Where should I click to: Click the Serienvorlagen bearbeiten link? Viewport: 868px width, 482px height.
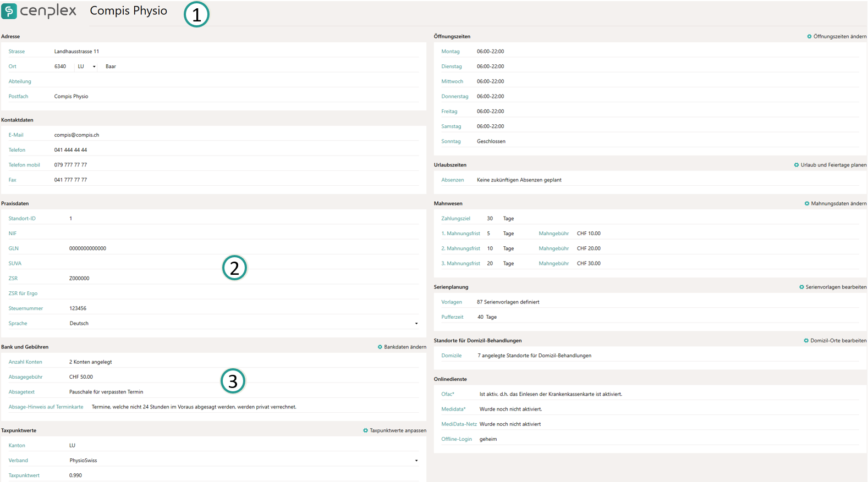point(836,287)
